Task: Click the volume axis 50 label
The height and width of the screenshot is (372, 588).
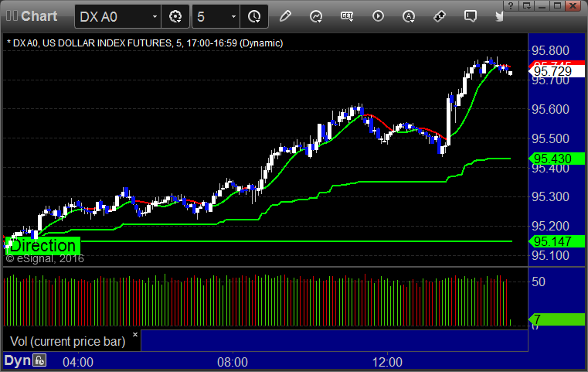Action: coord(539,282)
